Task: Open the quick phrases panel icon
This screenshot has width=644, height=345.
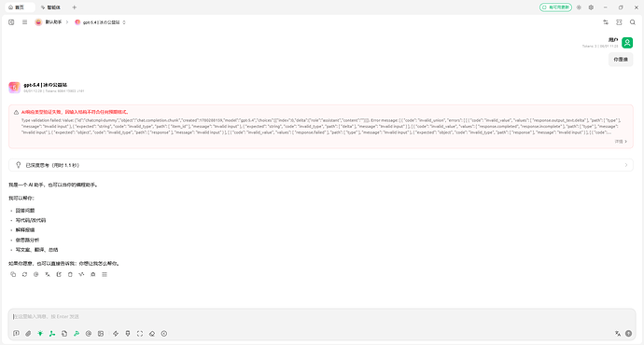Action: pyautogui.click(x=101, y=334)
